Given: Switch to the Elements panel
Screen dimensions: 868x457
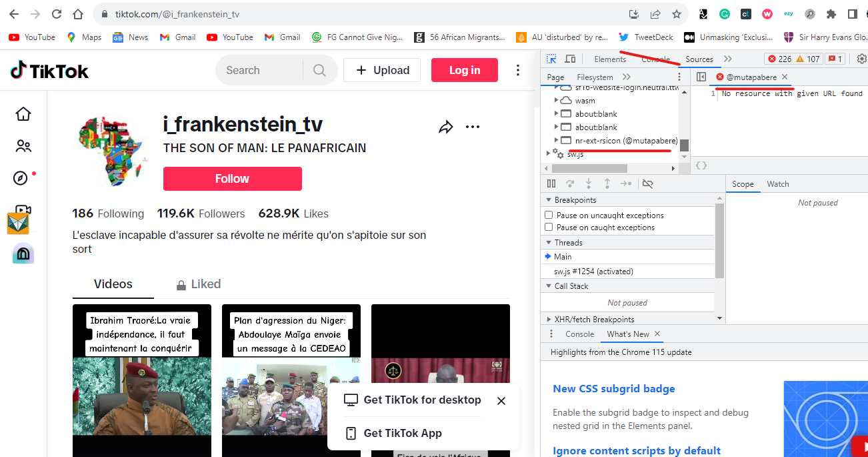Looking at the screenshot, I should [610, 59].
